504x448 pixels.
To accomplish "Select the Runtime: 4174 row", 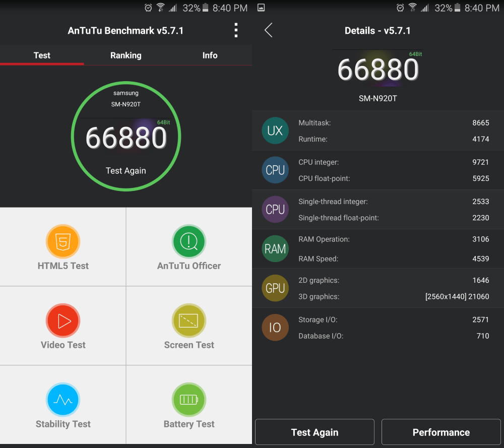I will 394,139.
